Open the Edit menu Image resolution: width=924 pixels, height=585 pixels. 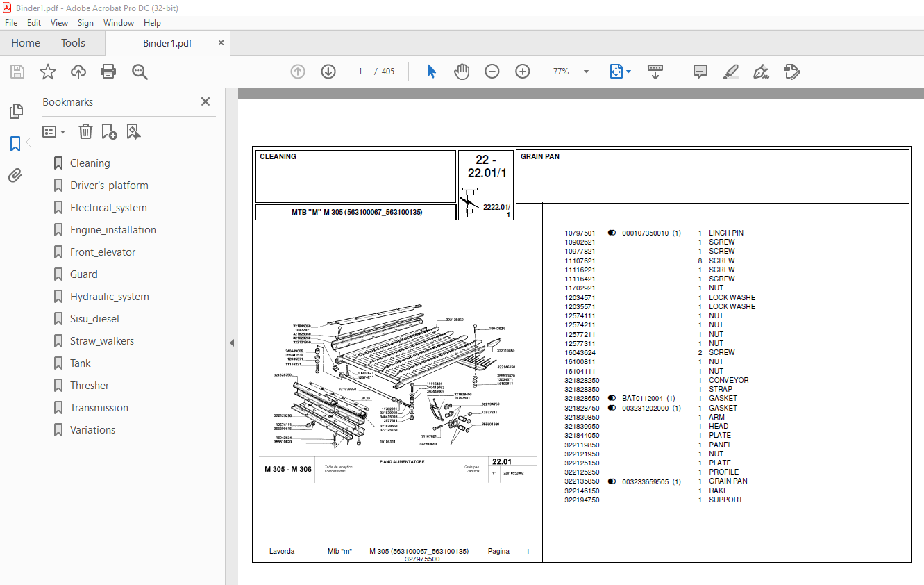[34, 23]
